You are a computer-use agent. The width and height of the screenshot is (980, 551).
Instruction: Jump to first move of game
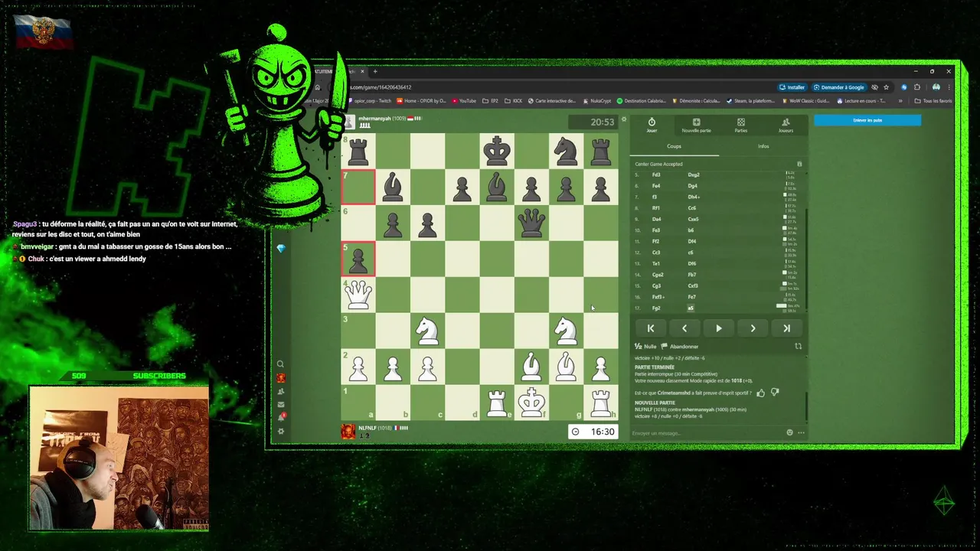click(x=651, y=328)
